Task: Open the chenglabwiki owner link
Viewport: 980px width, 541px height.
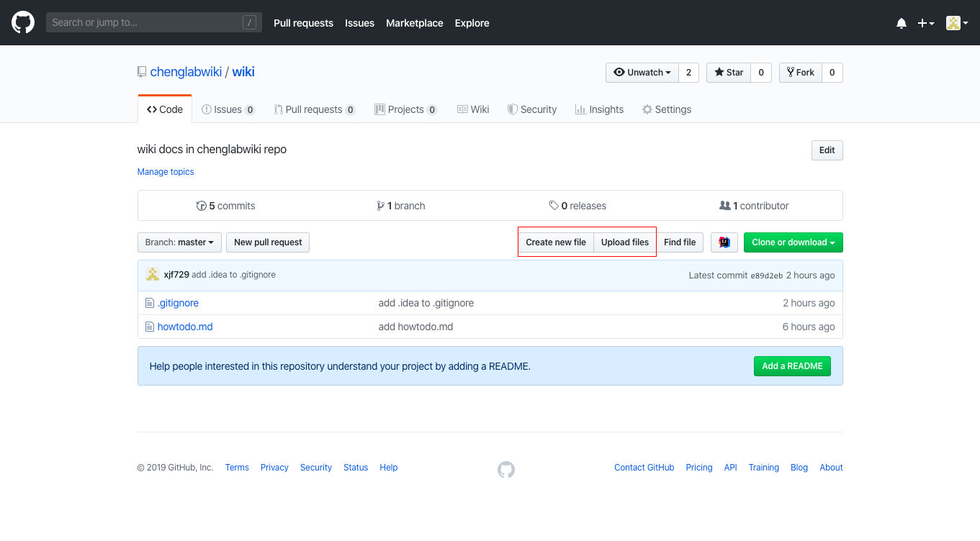Action: [x=186, y=72]
